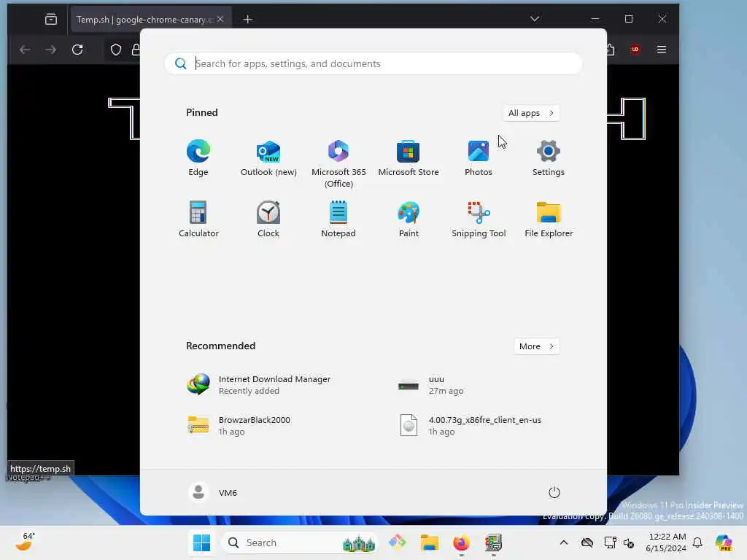This screenshot has height=560, width=747.
Task: Click the Windows Start button on taskbar
Action: point(201,542)
